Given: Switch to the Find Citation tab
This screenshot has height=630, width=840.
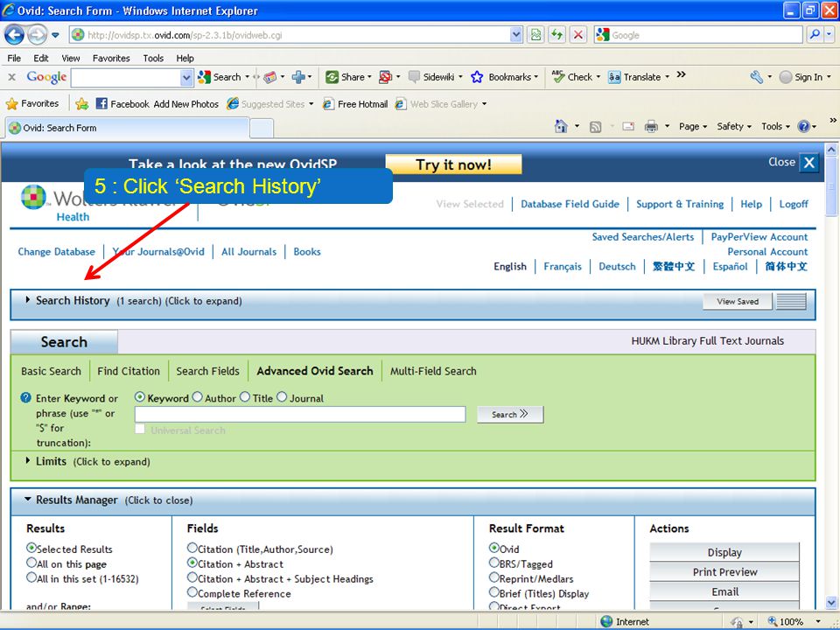Looking at the screenshot, I should (x=129, y=371).
